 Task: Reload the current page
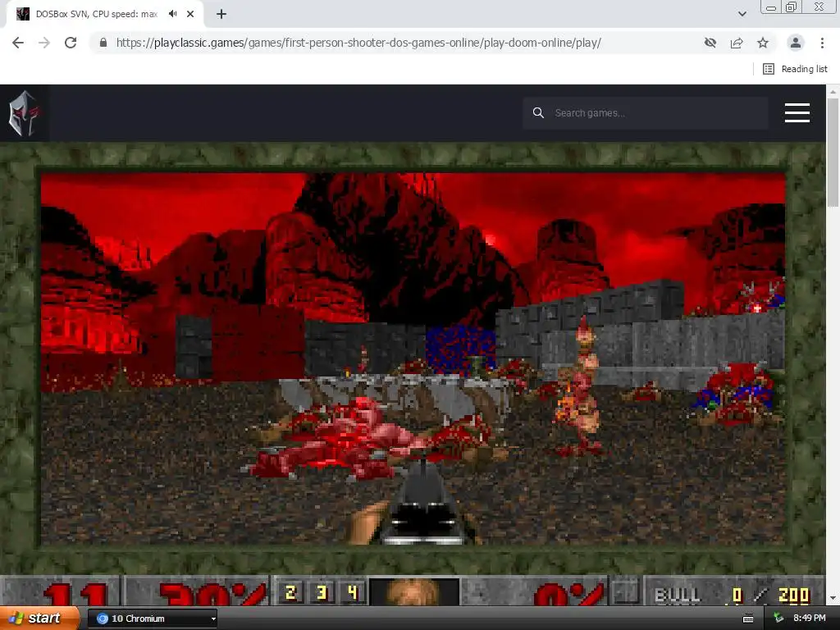71,43
